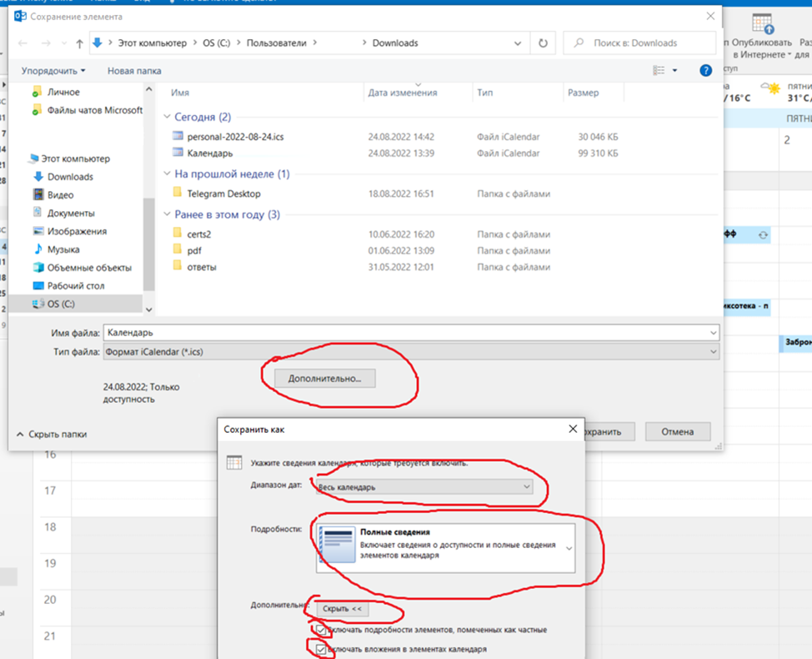Select the ответы folder
This screenshot has width=812, height=659.
point(202,267)
